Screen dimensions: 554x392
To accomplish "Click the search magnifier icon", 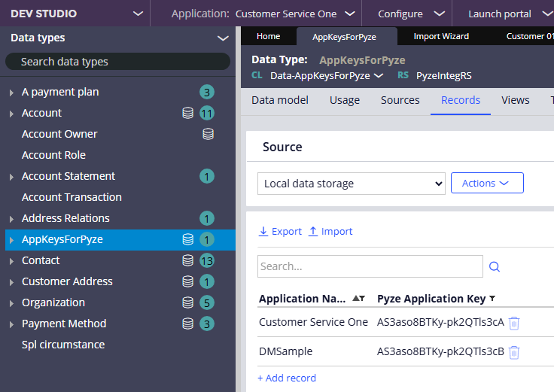I will pyautogui.click(x=495, y=266).
